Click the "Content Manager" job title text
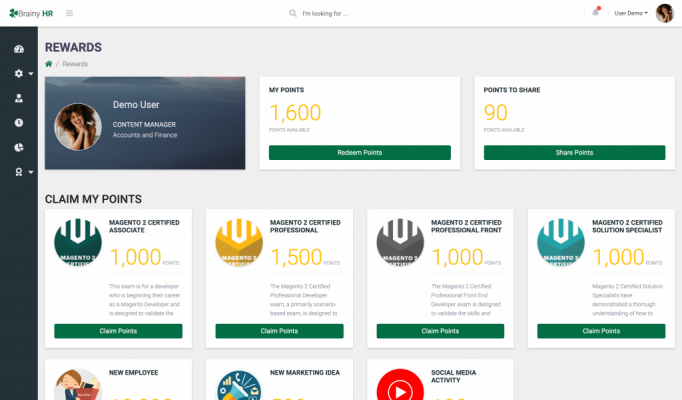This screenshot has height=400, width=682. pyautogui.click(x=144, y=124)
